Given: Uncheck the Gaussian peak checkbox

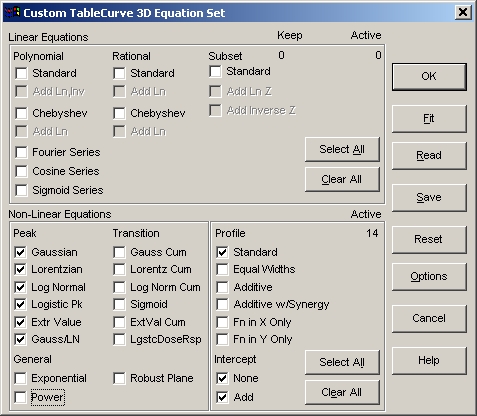Looking at the screenshot, I should pyautogui.click(x=20, y=252).
